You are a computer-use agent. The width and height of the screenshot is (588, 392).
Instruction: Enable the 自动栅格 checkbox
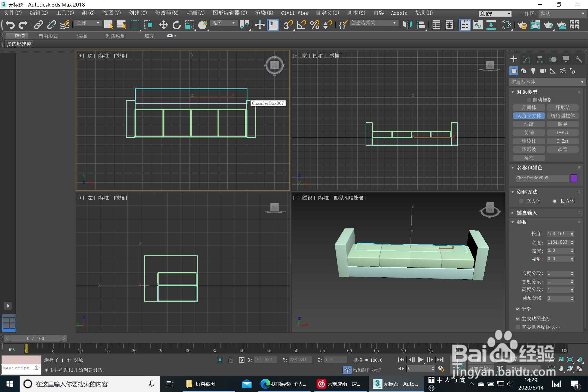point(529,100)
